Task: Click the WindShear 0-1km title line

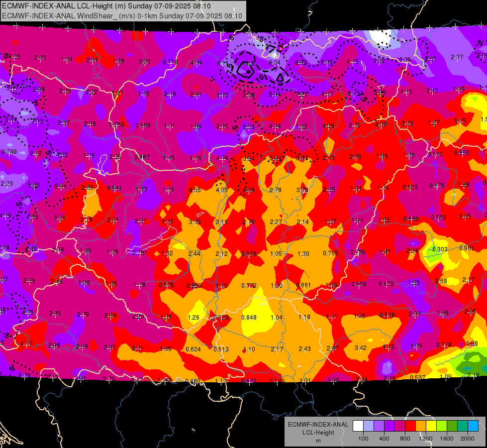Action: coord(122,16)
